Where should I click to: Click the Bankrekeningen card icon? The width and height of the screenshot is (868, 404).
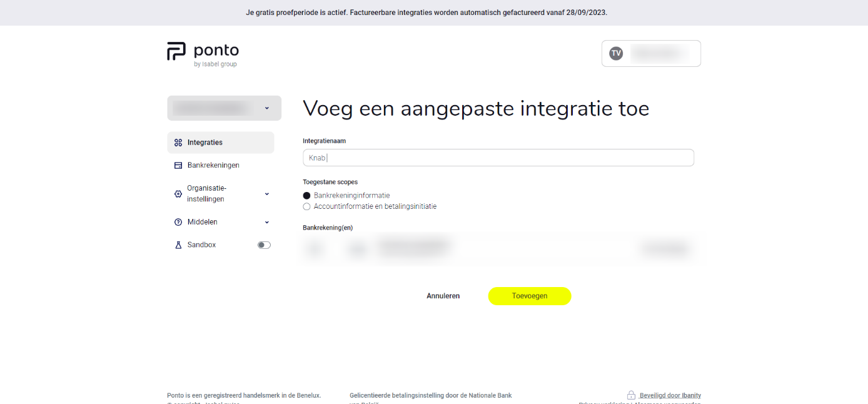(x=178, y=166)
